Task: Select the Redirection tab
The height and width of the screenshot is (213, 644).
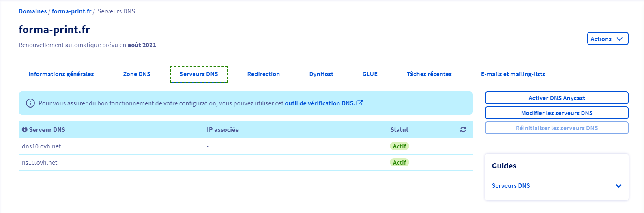Action: tap(264, 74)
